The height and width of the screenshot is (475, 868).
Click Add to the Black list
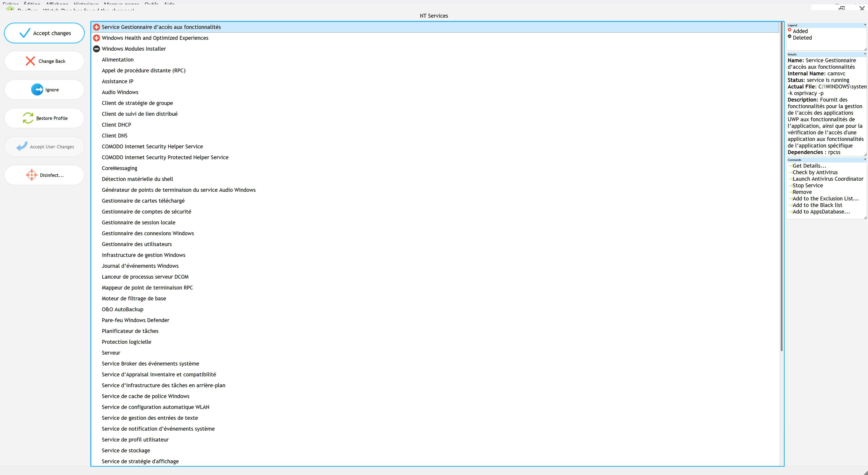[817, 205]
